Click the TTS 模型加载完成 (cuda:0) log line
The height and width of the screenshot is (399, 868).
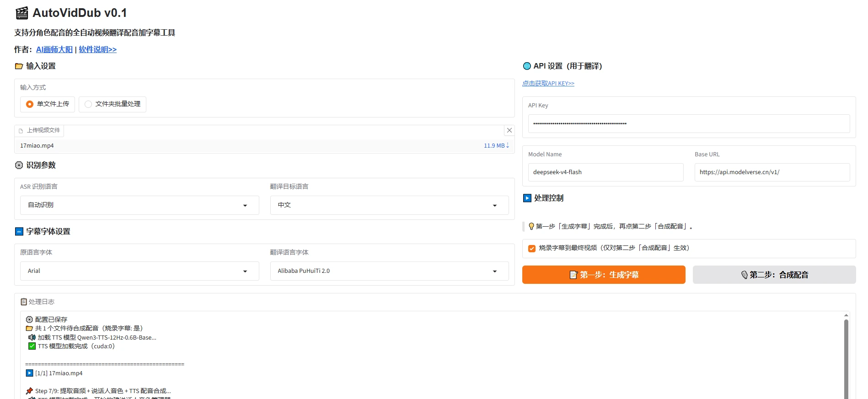click(x=76, y=346)
